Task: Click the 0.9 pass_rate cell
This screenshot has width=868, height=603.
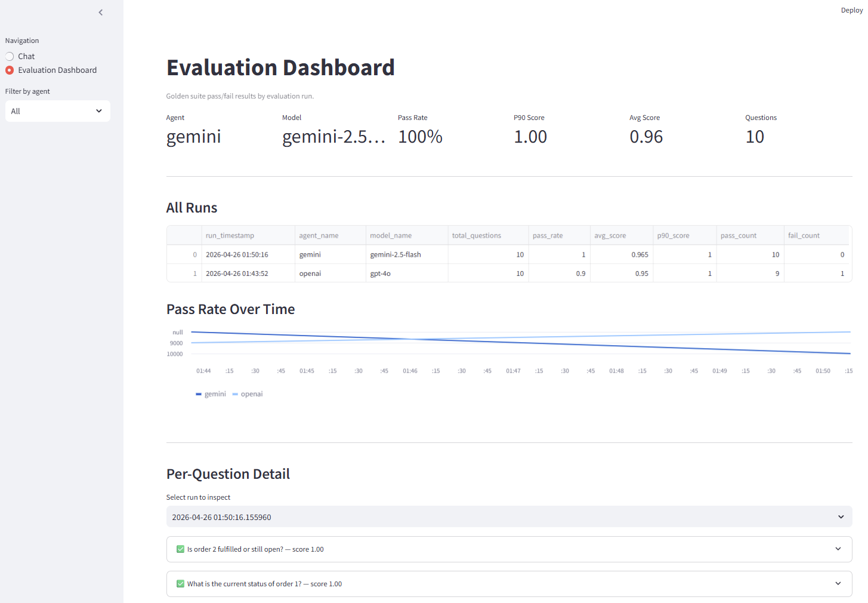Action: click(x=559, y=273)
